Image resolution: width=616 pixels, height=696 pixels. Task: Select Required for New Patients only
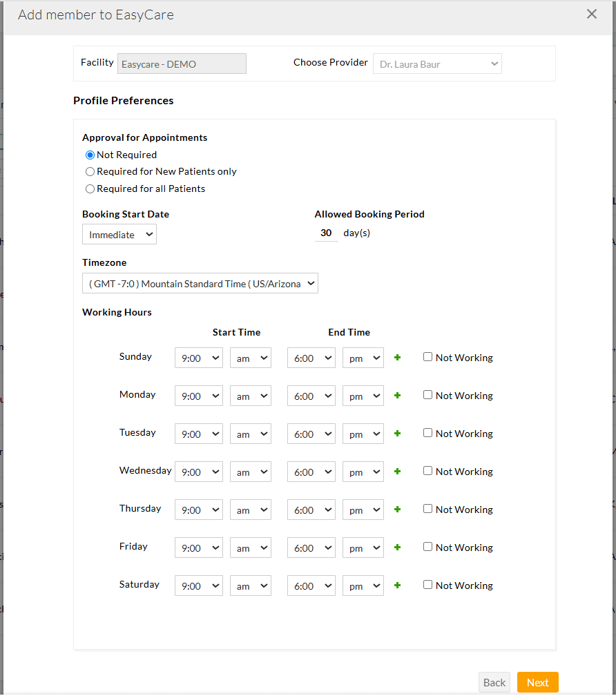click(90, 171)
